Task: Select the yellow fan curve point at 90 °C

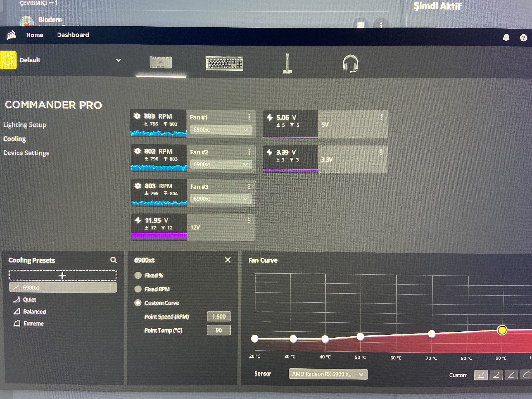Action: [502, 330]
